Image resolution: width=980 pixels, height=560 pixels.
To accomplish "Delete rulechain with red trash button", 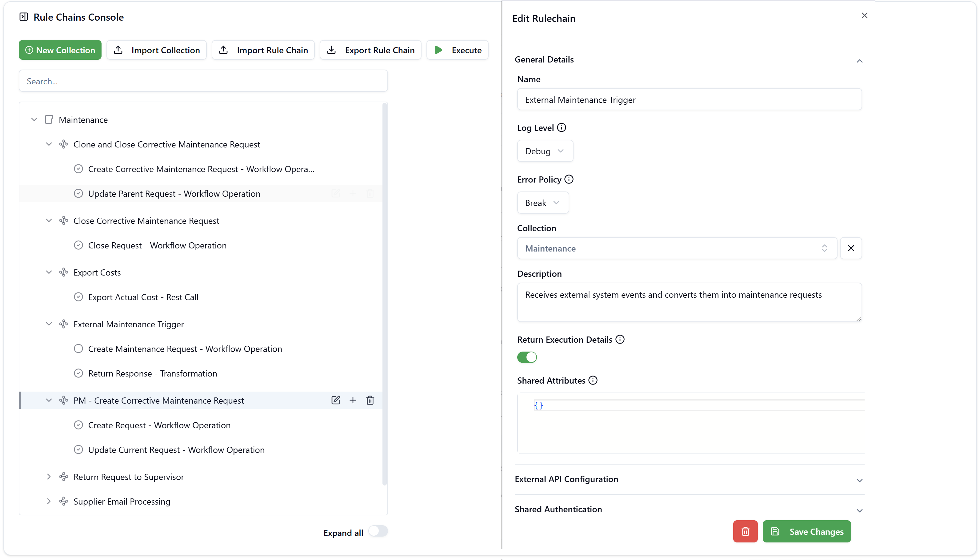I will click(745, 531).
